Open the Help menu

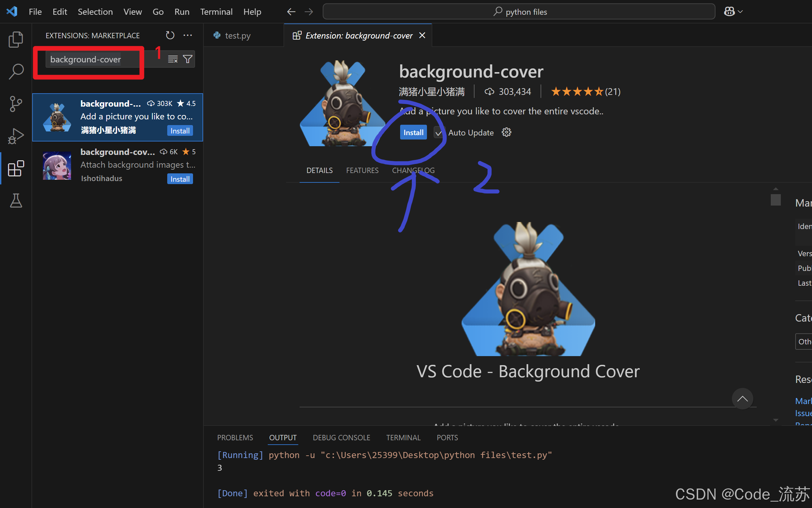click(252, 12)
